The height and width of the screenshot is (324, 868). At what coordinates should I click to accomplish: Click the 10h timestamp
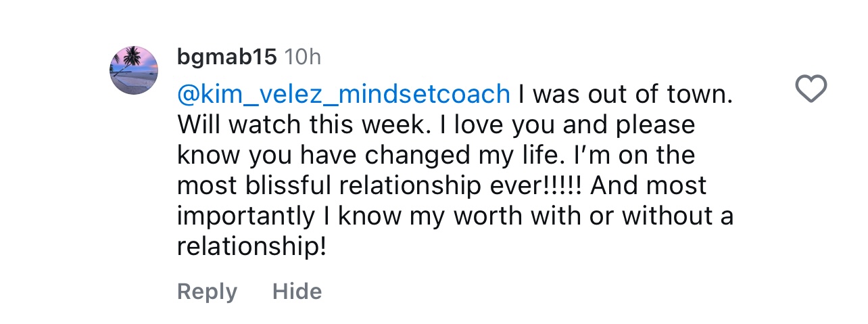[x=302, y=57]
